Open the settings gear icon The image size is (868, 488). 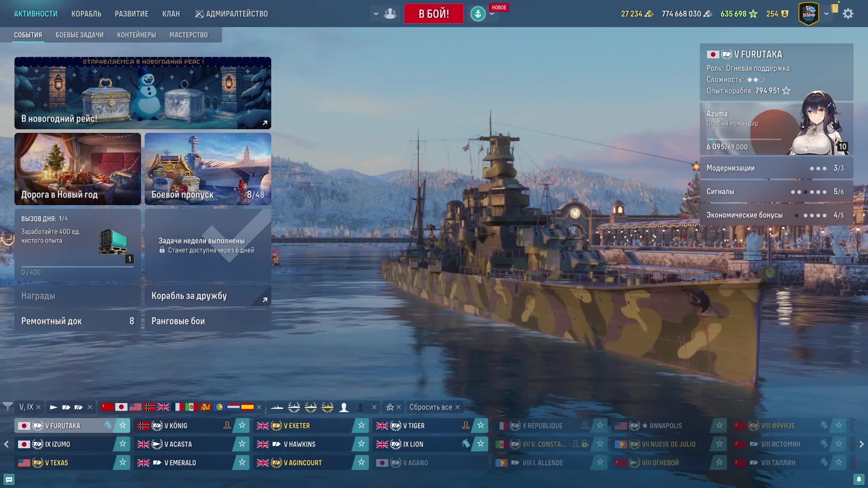[848, 14]
